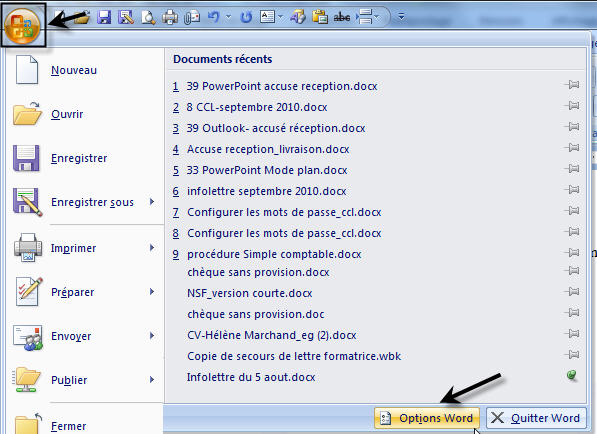Open recent file procédure Simple comptable.docx
Viewport: 597px width, 434px height.
(x=274, y=254)
